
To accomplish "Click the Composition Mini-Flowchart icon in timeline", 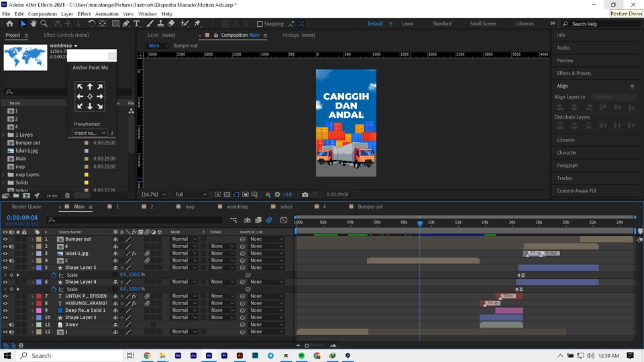I will [x=233, y=220].
